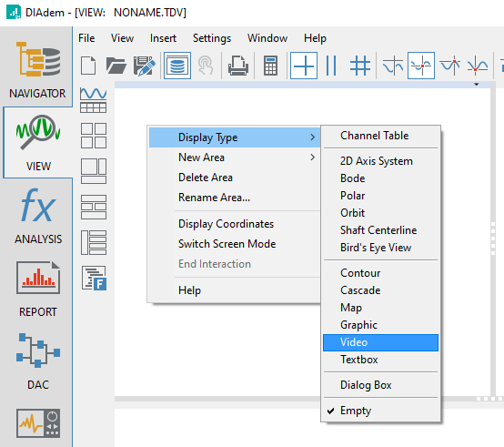Screen dimensions: 504x447
Task: Choose Map display type
Action: tap(380, 308)
